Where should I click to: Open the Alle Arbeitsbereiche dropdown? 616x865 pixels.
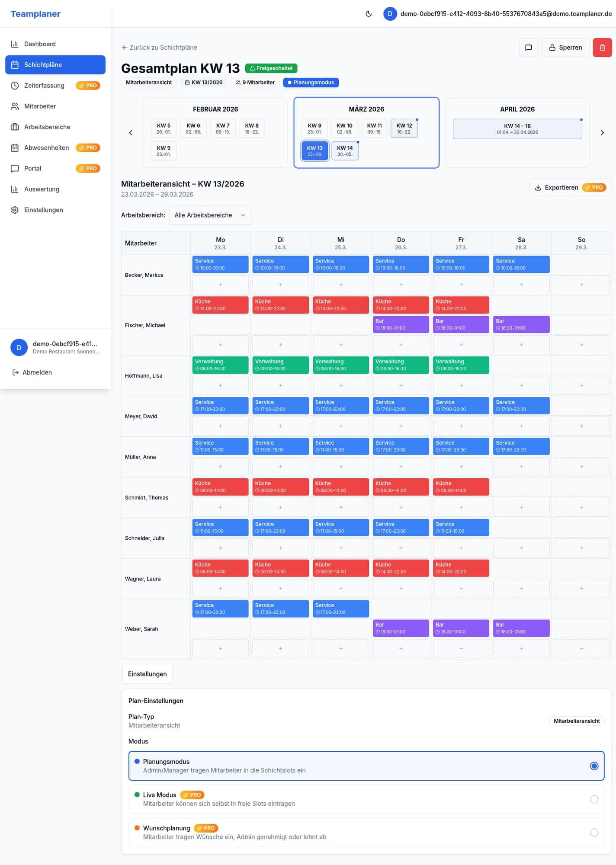210,215
